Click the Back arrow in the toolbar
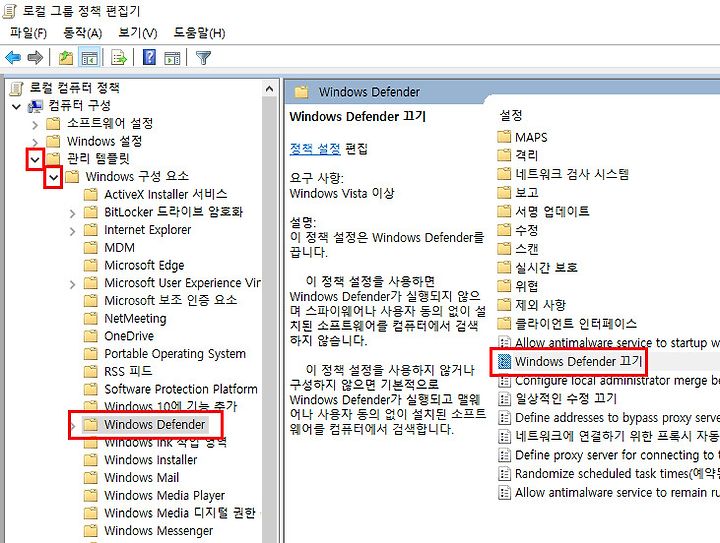Screen dimensions: 720x543 coord(13,58)
